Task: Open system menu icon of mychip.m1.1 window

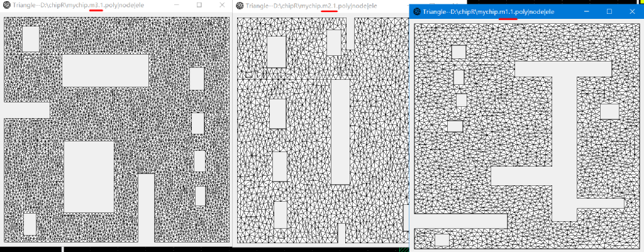Action: (416, 12)
